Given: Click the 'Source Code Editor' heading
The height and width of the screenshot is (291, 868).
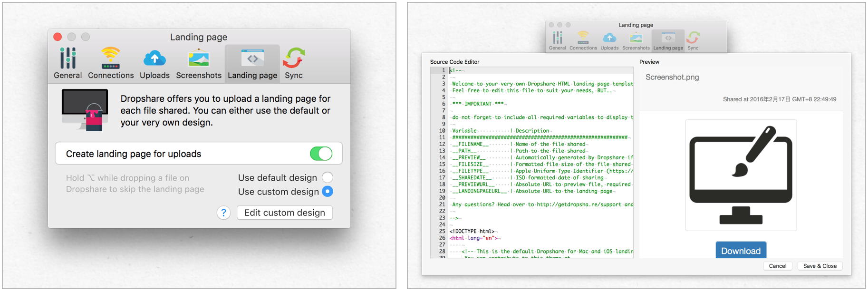Looking at the screenshot, I should point(454,62).
